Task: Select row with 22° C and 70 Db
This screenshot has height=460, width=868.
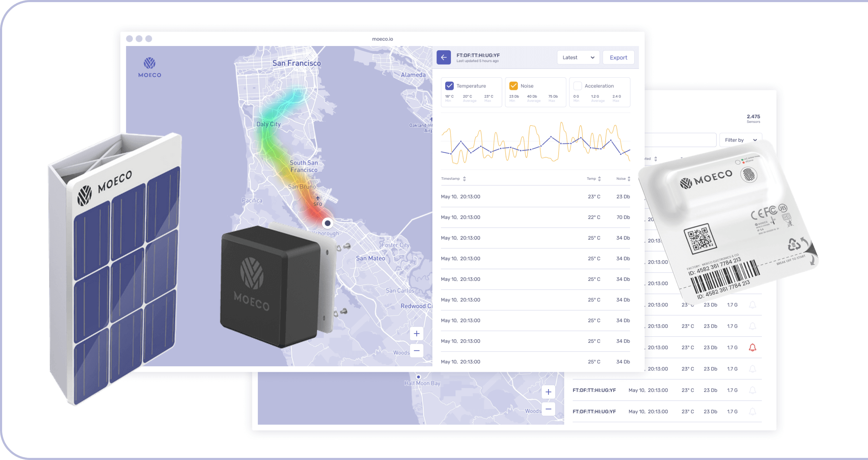Action: coord(535,217)
